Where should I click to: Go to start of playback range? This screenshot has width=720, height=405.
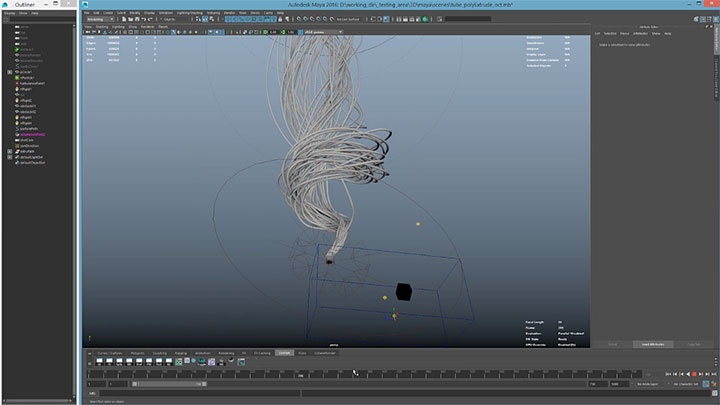[x=668, y=374]
